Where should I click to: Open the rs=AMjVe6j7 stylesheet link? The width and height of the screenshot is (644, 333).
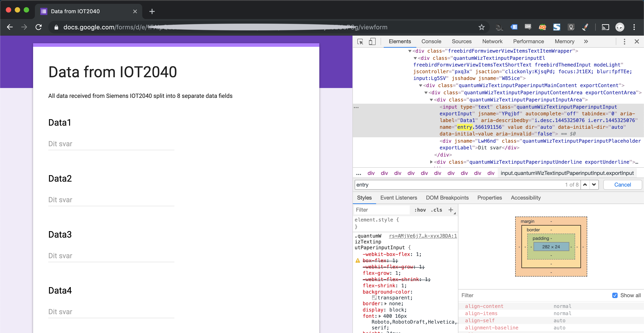(423, 236)
